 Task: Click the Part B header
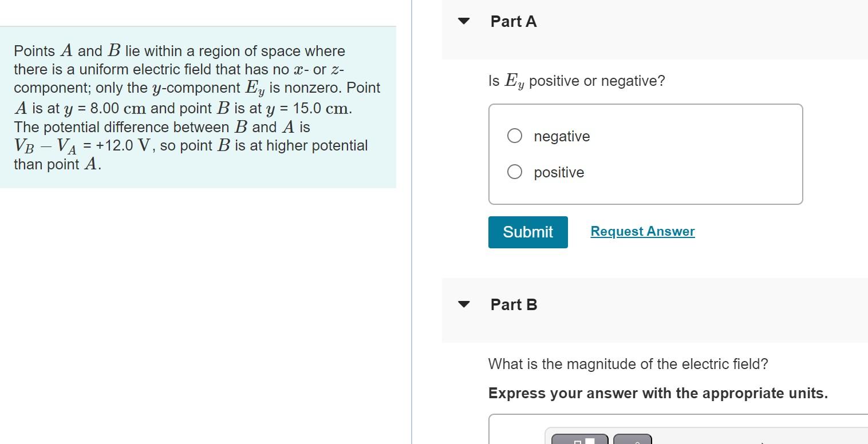point(513,304)
